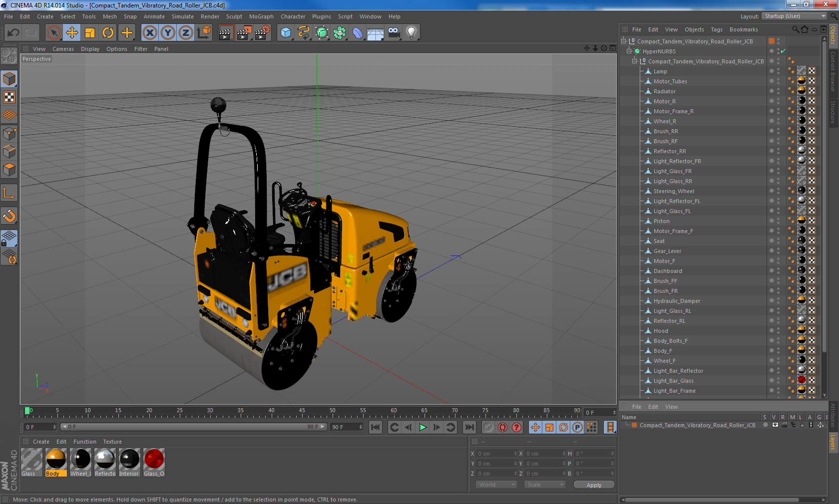
Task: Go to end of animation
Action: [x=469, y=427]
